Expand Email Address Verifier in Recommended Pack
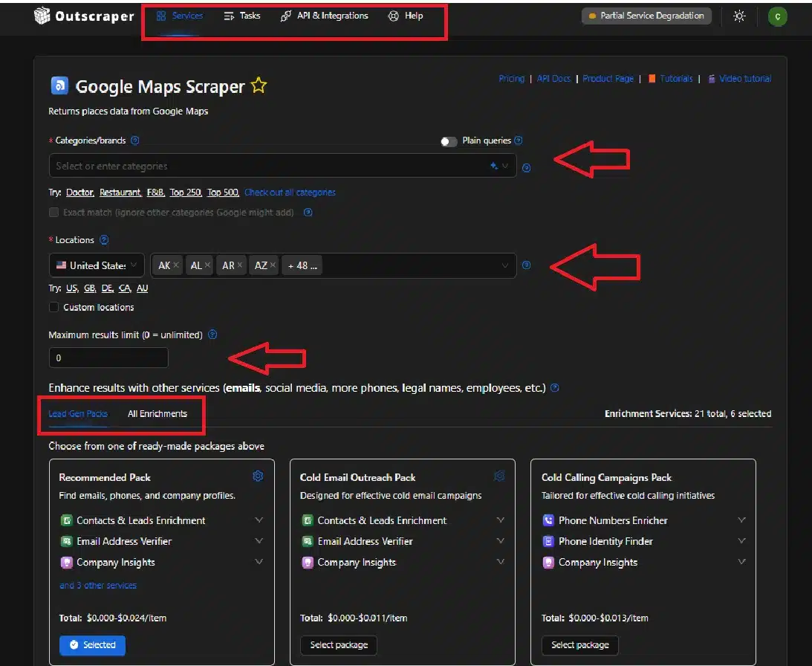This screenshot has height=666, width=812. click(x=259, y=541)
